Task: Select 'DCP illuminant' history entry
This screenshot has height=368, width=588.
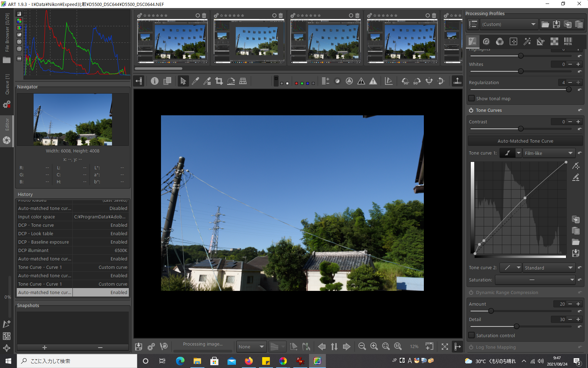Action: pos(73,250)
